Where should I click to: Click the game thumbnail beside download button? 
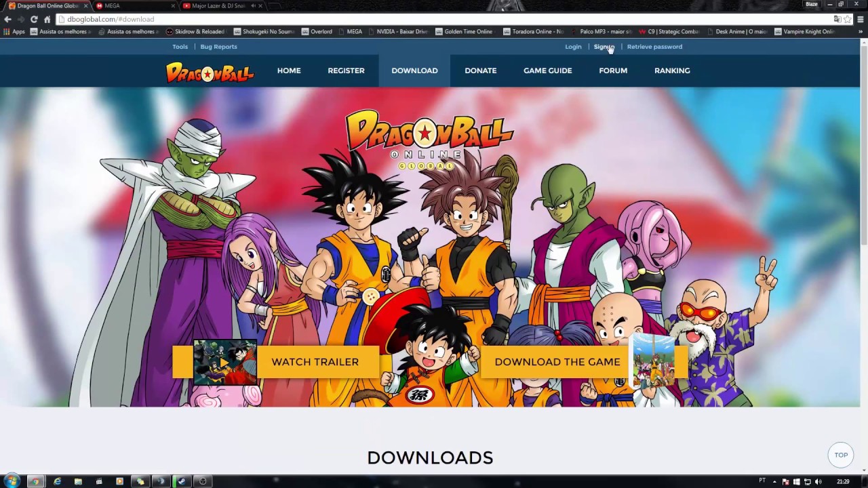tap(654, 362)
